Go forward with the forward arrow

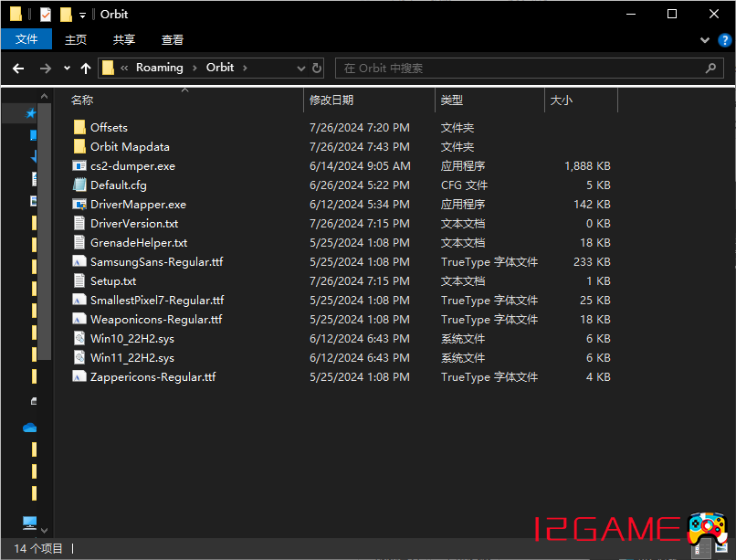tap(46, 69)
